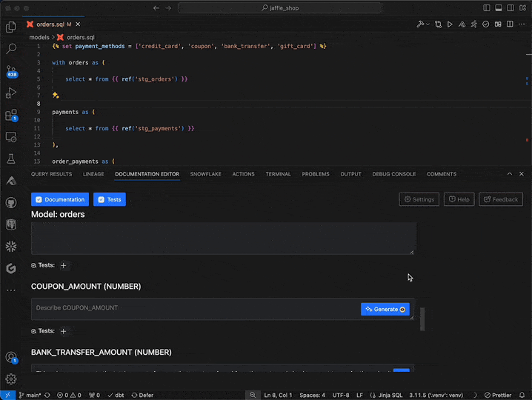Screen dimensions: 532x400
Task: Click the zoom magnifier in status bar
Action: 253,395
